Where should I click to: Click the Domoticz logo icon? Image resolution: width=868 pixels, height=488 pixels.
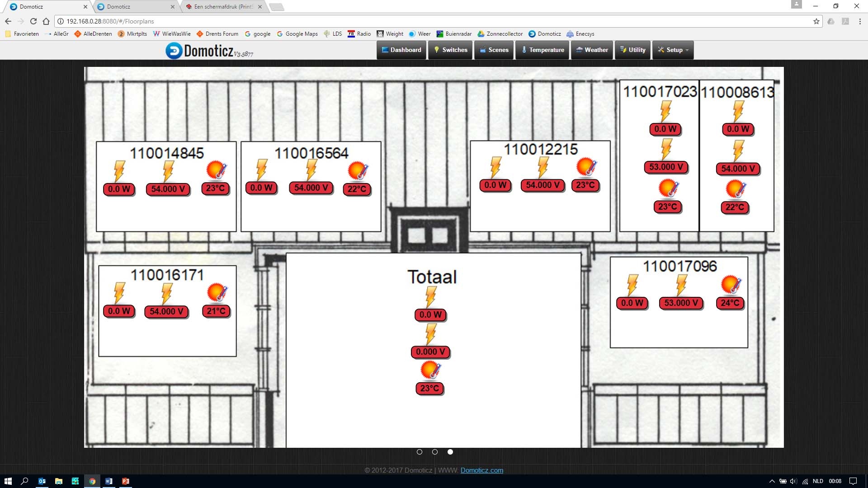pos(174,51)
